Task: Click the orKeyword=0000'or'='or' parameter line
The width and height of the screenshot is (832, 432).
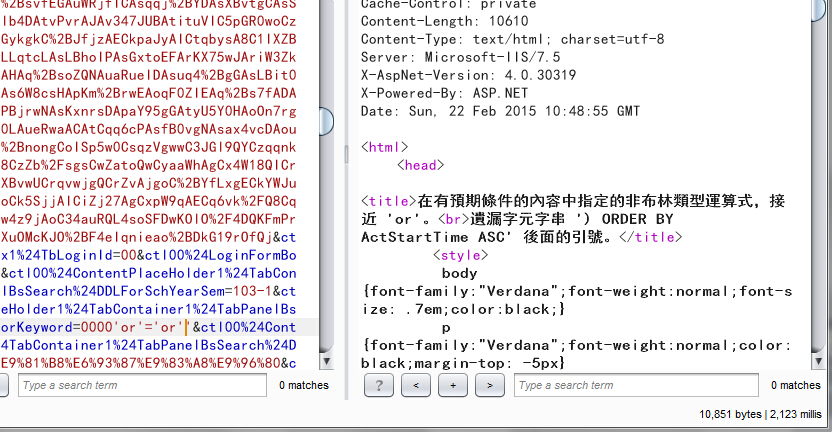Action: [149, 327]
